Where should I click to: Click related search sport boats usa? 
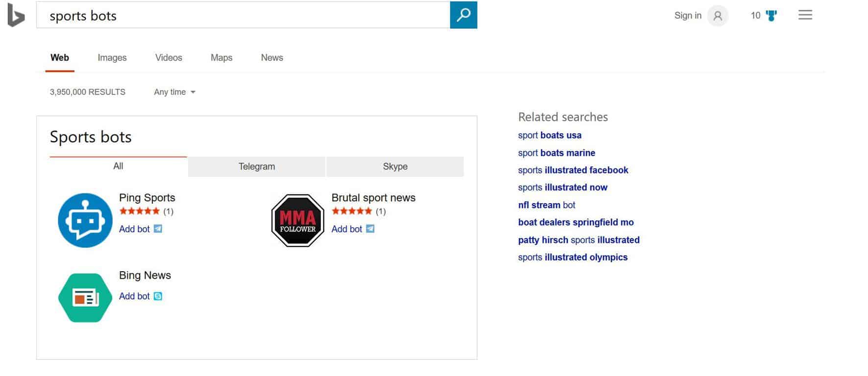pos(550,135)
